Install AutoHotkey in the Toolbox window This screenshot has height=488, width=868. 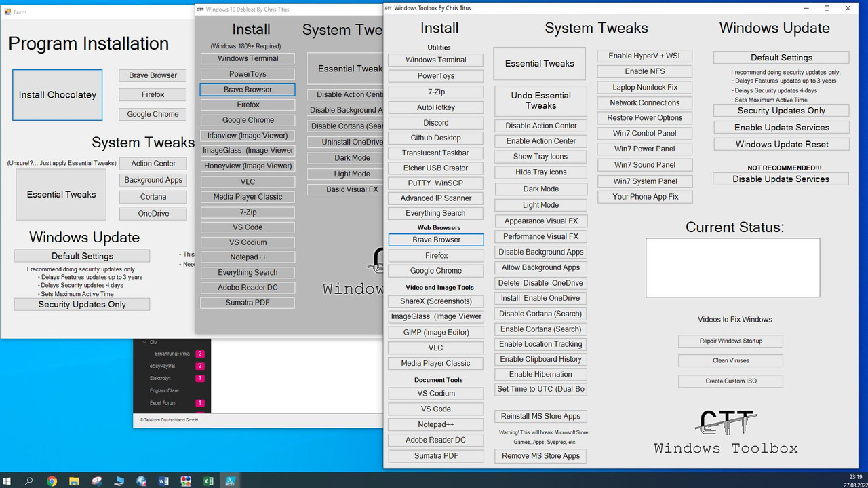436,107
